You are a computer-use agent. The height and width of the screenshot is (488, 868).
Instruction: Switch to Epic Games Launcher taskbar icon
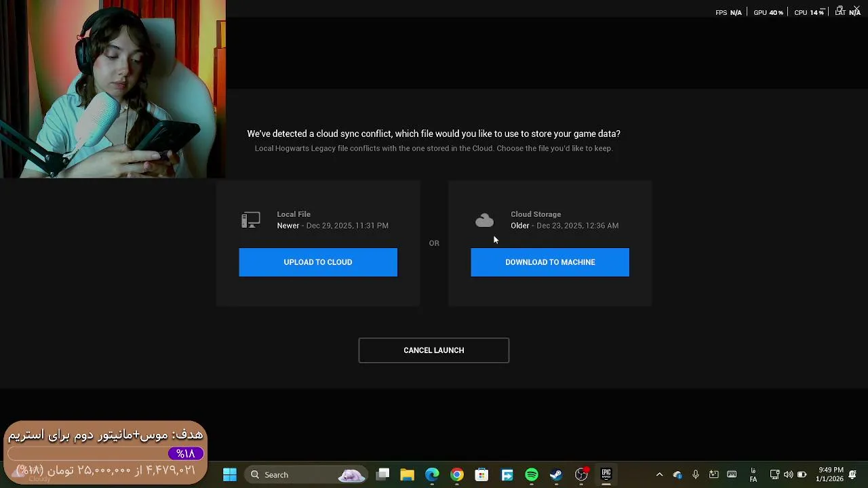coord(606,474)
